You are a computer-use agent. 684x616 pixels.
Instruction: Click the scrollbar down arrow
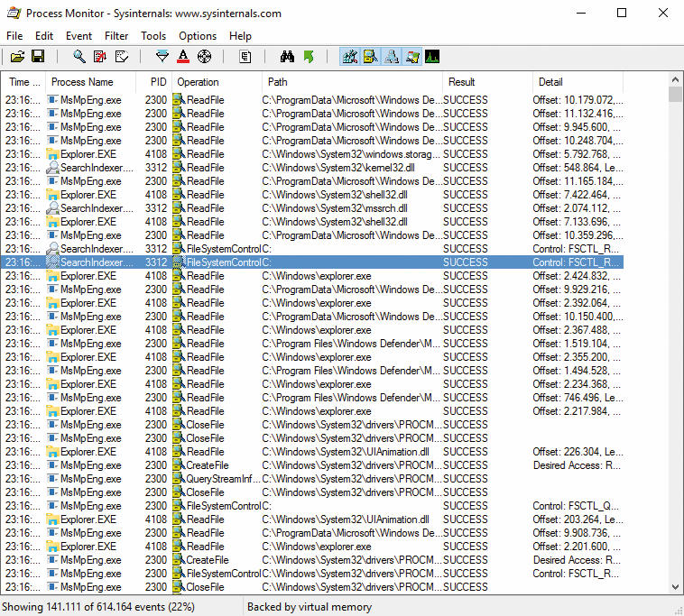click(675, 587)
